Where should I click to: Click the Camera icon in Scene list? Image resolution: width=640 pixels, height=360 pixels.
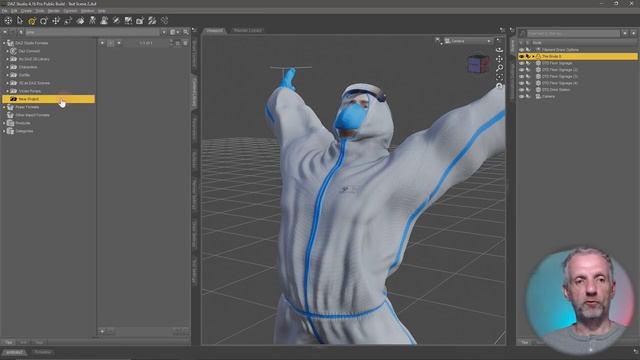[x=538, y=96]
